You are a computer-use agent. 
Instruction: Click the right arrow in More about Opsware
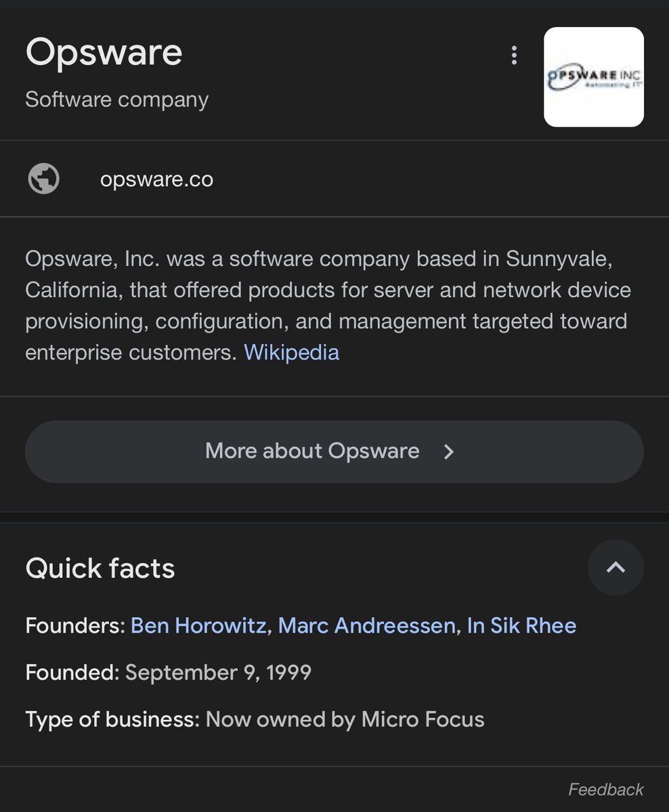click(x=448, y=452)
